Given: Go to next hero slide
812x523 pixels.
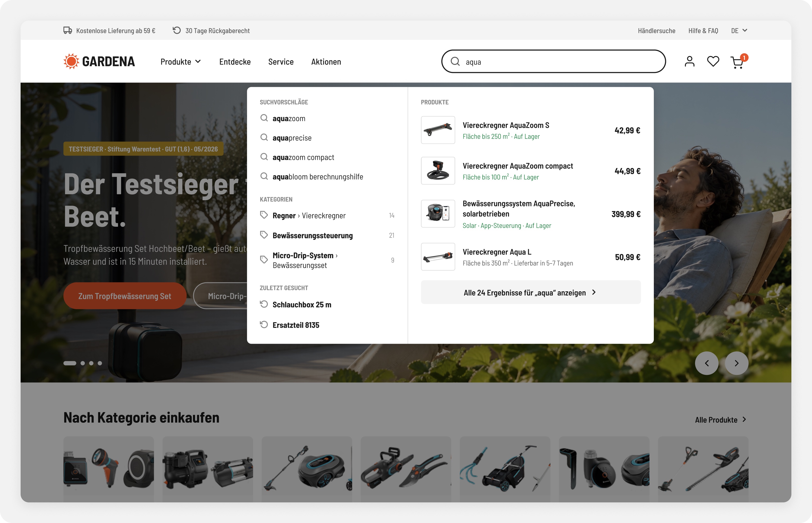Looking at the screenshot, I should click(x=736, y=363).
